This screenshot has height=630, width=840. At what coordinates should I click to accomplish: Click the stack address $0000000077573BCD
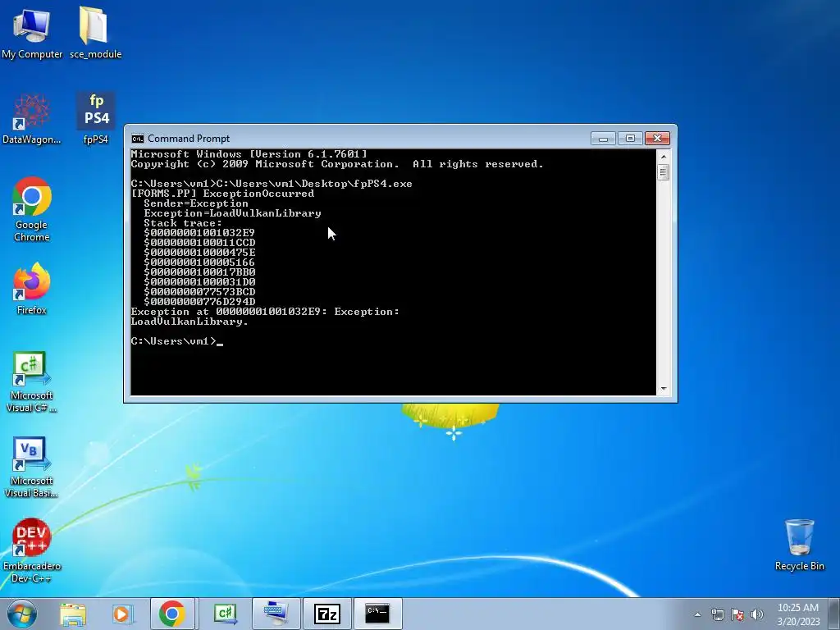coord(199,292)
